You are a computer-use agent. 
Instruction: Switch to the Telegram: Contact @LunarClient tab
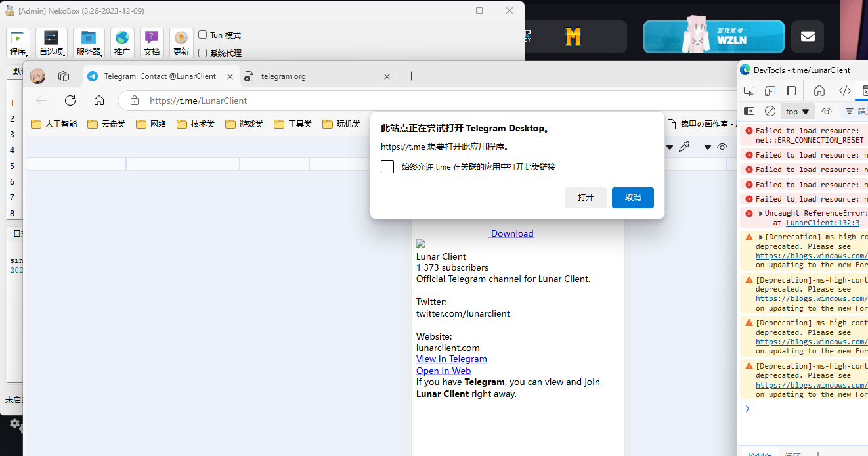161,76
